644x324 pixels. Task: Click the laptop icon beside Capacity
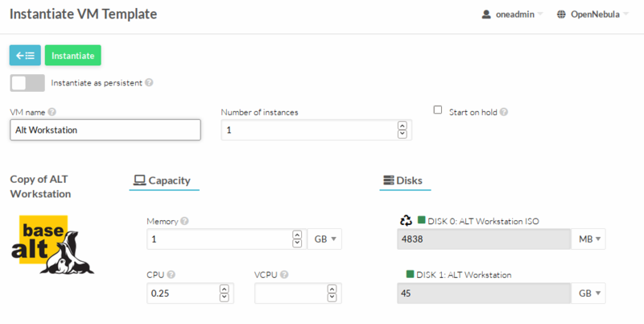click(x=139, y=180)
